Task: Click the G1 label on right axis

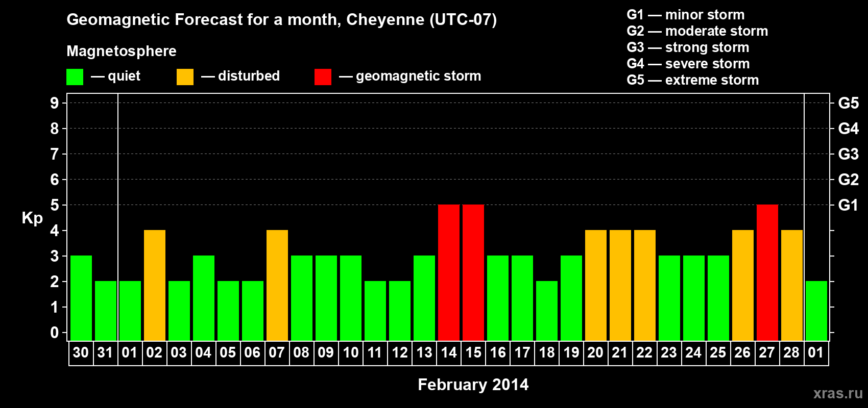Action: coord(848,205)
